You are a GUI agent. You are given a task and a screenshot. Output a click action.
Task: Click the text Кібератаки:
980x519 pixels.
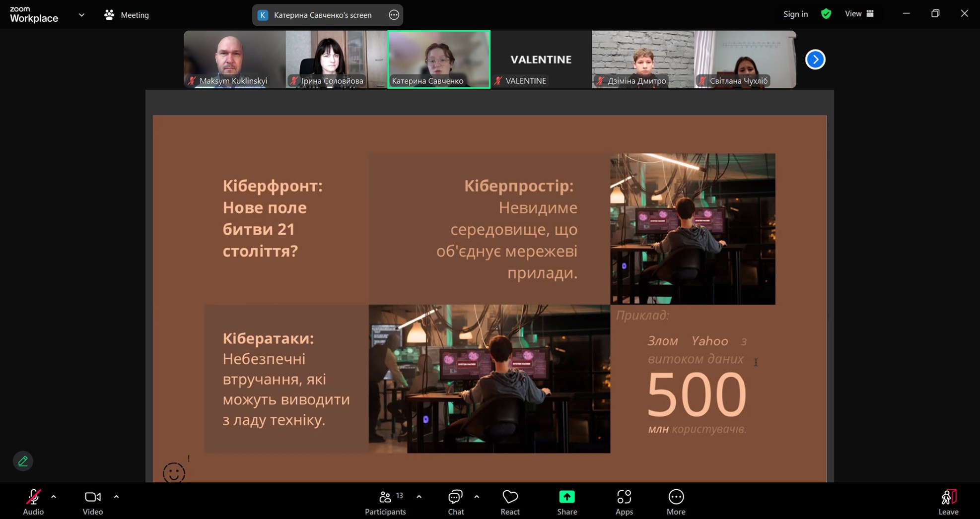click(268, 338)
